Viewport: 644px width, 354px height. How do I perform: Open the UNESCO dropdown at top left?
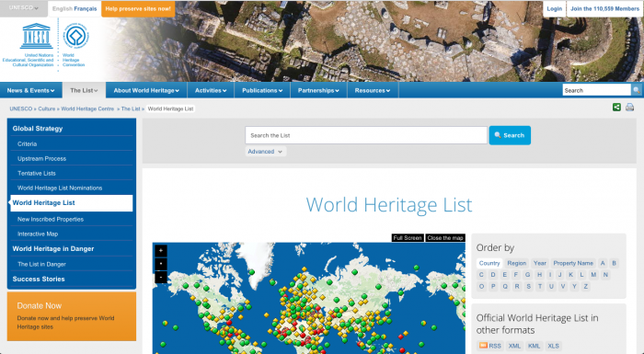click(24, 8)
